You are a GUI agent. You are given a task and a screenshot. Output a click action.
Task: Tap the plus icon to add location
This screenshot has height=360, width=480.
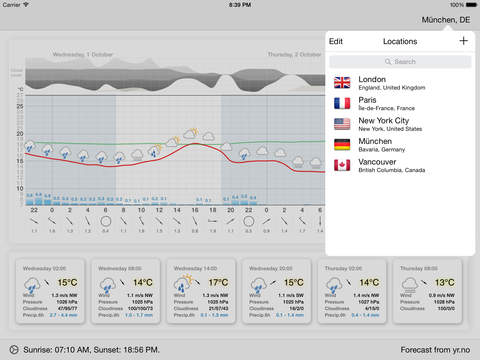tap(463, 41)
